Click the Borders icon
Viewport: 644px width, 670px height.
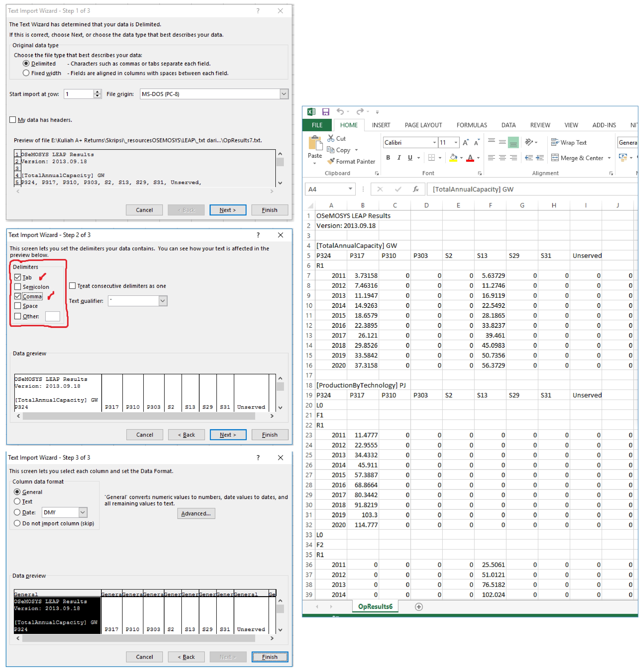(432, 158)
